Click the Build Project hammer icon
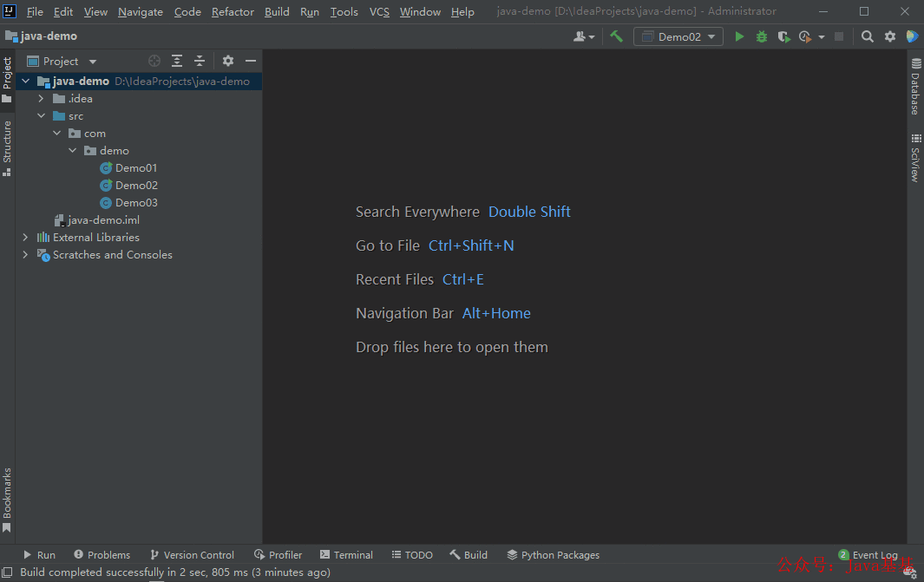 pyautogui.click(x=616, y=36)
